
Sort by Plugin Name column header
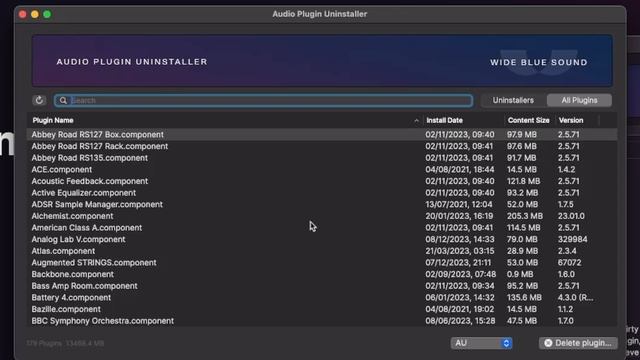(53, 120)
